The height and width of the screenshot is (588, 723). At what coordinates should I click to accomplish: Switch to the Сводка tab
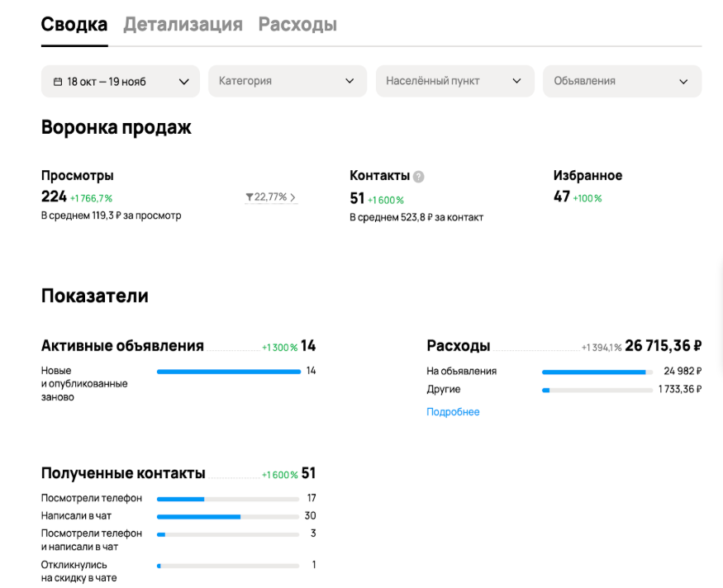(x=74, y=25)
